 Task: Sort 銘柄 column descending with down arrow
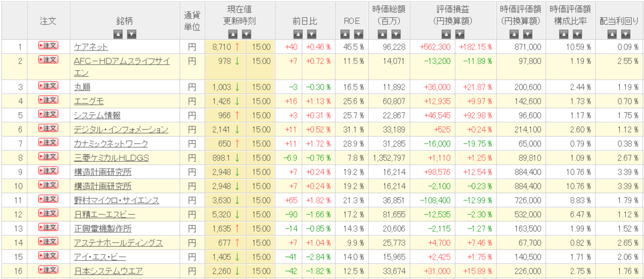point(131,34)
